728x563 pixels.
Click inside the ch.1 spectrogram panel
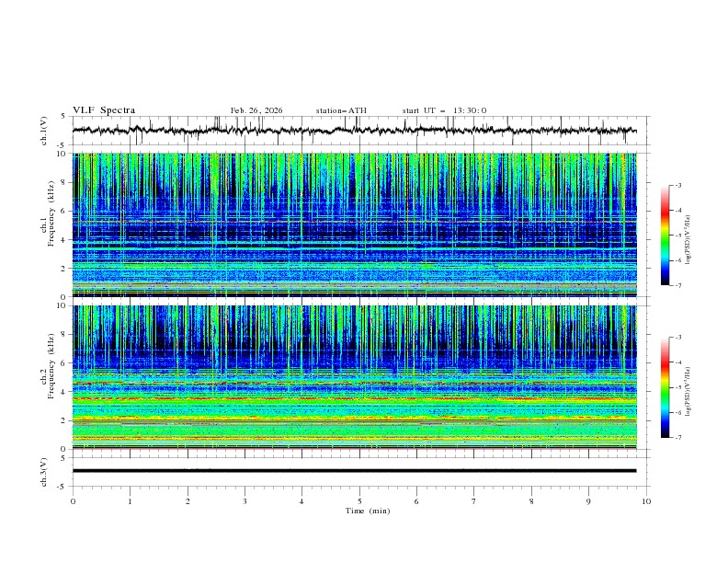pyautogui.click(x=355, y=224)
